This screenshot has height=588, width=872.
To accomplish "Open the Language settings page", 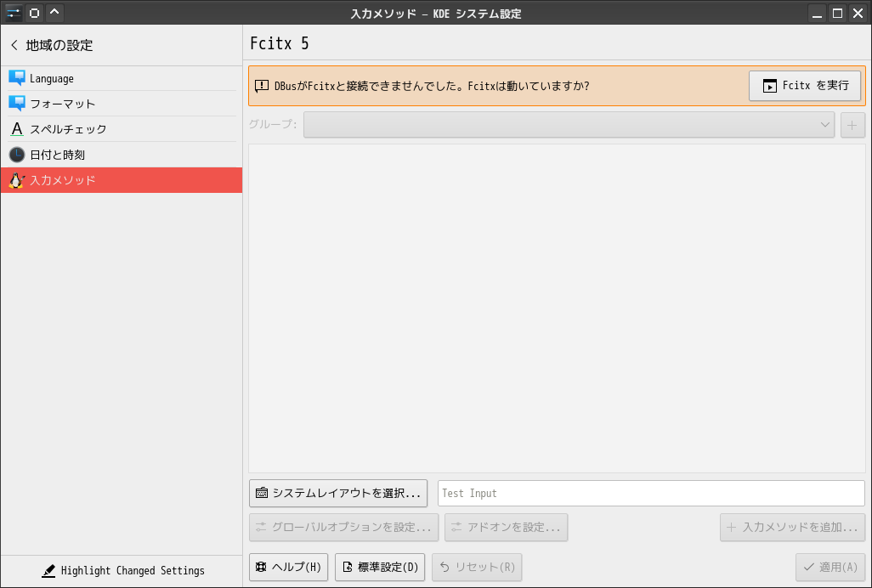I will pyautogui.click(x=122, y=78).
